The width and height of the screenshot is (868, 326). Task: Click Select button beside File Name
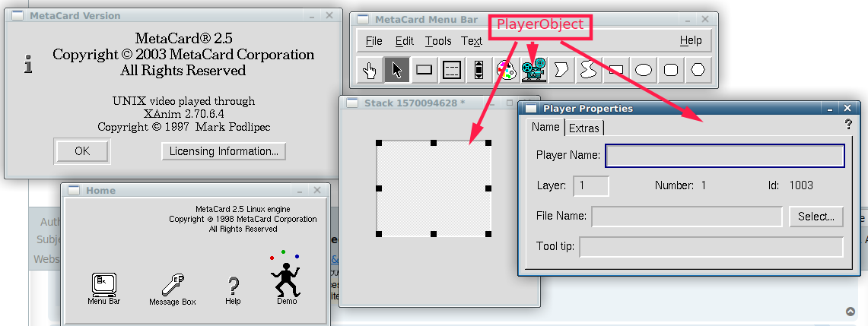point(816,217)
